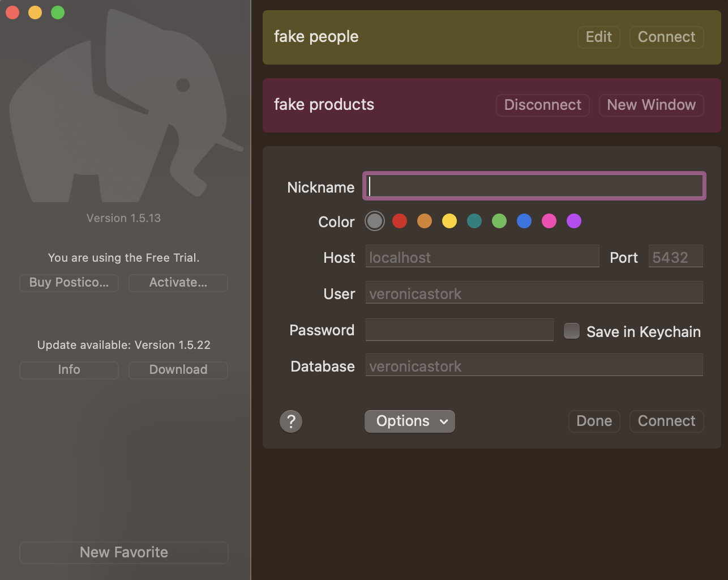This screenshot has width=728, height=580.
Task: Click the Password field
Action: point(460,330)
